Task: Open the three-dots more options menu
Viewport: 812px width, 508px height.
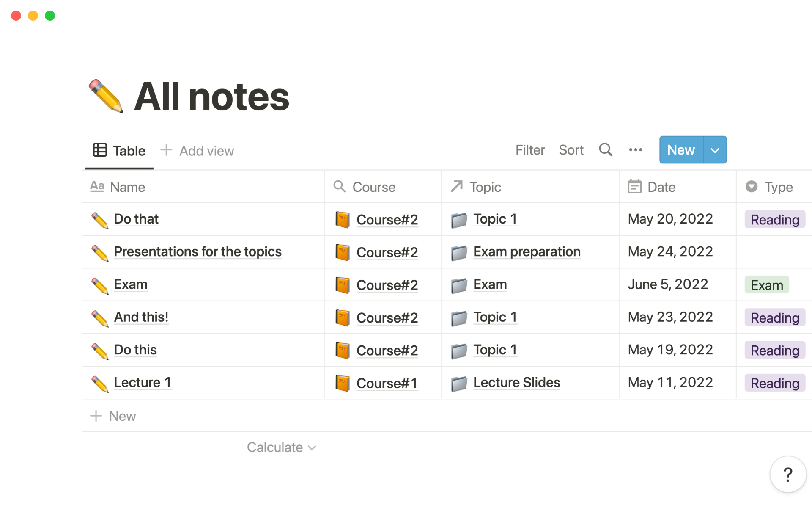Action: [635, 150]
